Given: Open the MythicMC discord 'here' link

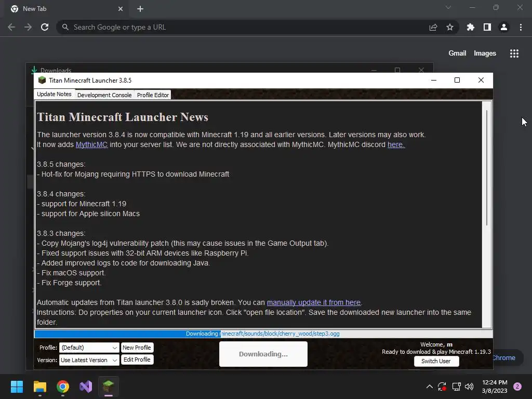Looking at the screenshot, I should [396, 144].
